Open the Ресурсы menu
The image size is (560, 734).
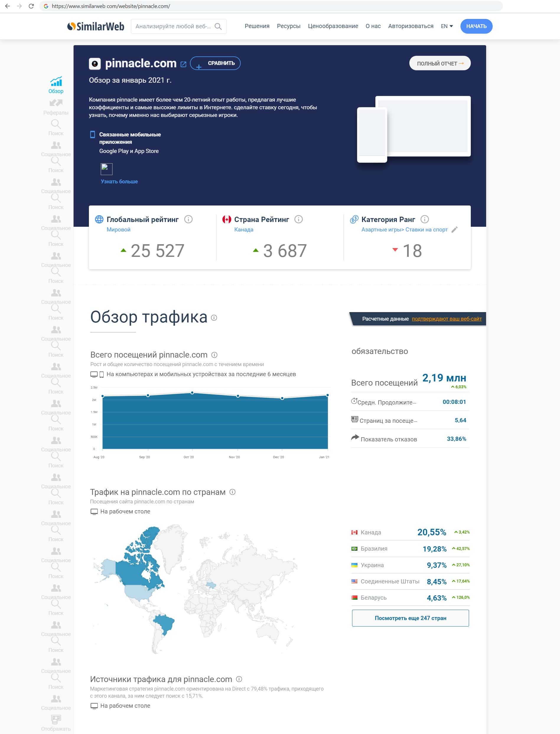[x=289, y=26]
